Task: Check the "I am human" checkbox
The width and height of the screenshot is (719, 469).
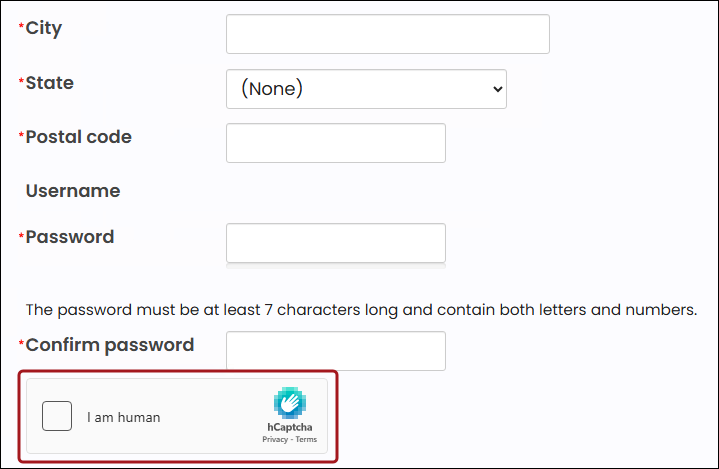Action: coord(57,417)
